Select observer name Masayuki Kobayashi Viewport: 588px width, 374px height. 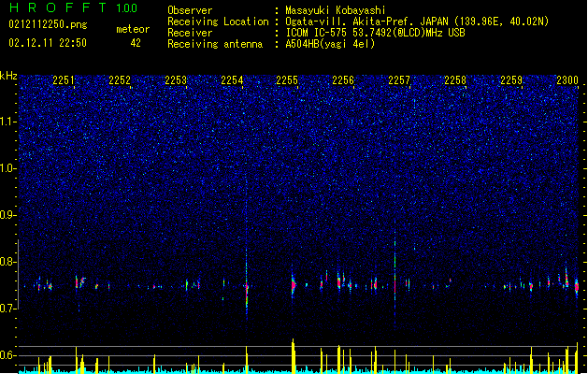click(x=336, y=10)
